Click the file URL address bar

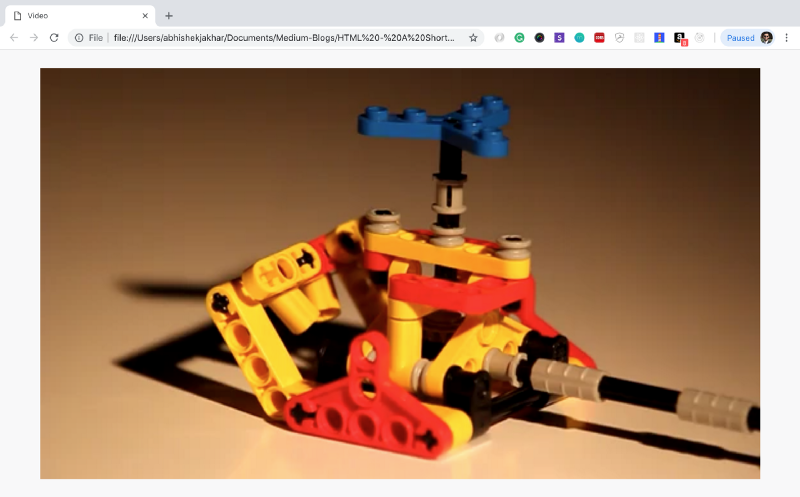pyautogui.click(x=284, y=38)
